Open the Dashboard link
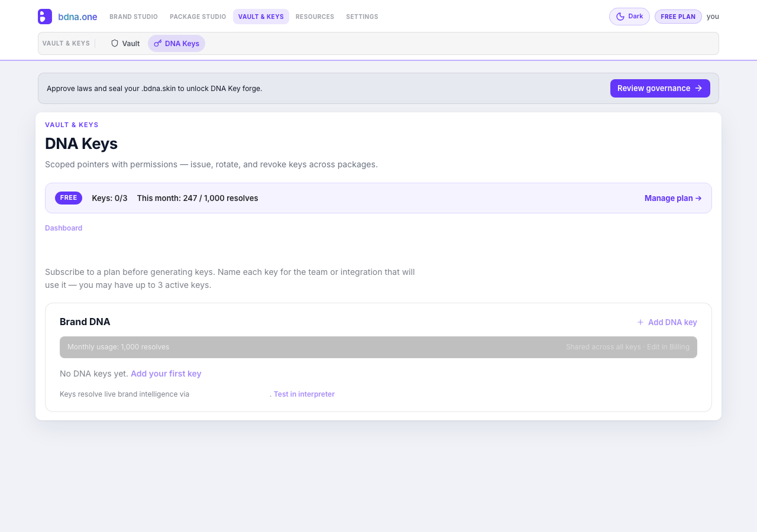 (64, 228)
